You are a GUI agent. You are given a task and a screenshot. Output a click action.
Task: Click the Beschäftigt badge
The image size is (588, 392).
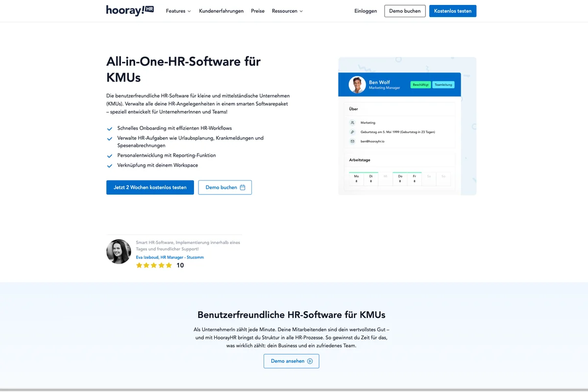[420, 85]
